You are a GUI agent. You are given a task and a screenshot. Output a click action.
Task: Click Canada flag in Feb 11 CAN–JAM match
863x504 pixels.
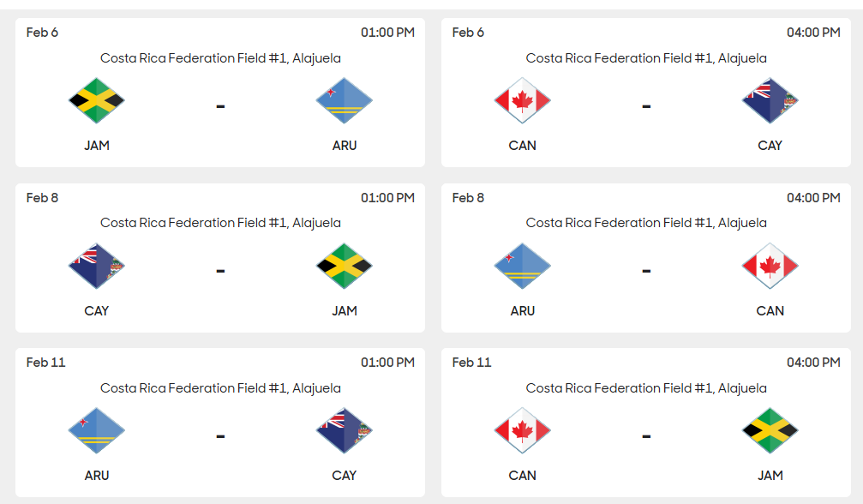tap(522, 431)
